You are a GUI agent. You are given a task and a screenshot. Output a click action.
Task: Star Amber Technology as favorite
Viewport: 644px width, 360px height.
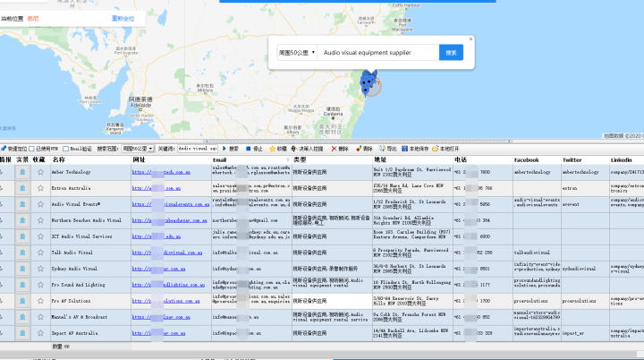coord(40,172)
